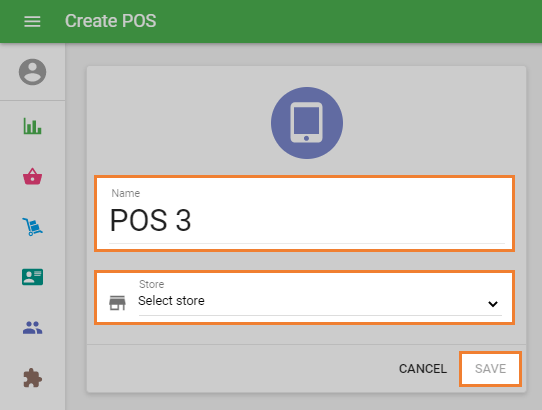Open the hamburger navigation menu
Screen dimensions: 542x410
click(32, 21)
